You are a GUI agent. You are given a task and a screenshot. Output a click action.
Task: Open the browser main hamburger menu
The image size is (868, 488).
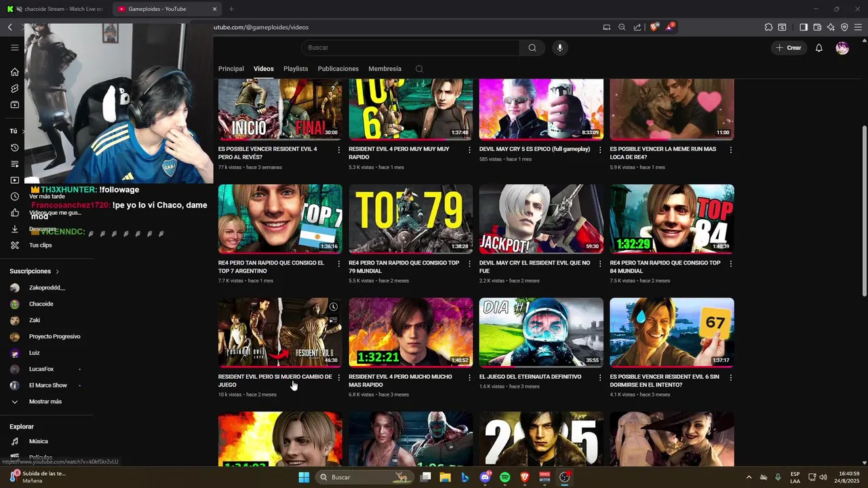(858, 27)
